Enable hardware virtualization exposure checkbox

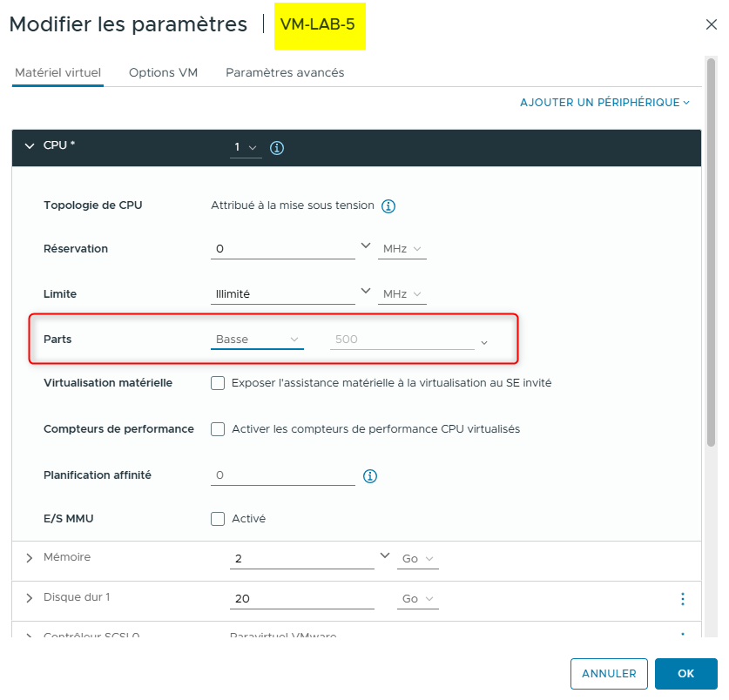(218, 383)
